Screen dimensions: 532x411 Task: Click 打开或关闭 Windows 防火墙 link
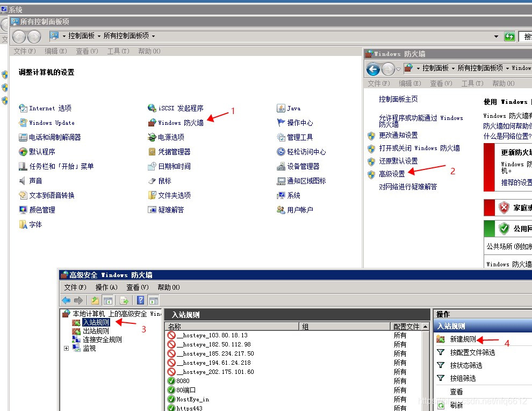pos(419,148)
